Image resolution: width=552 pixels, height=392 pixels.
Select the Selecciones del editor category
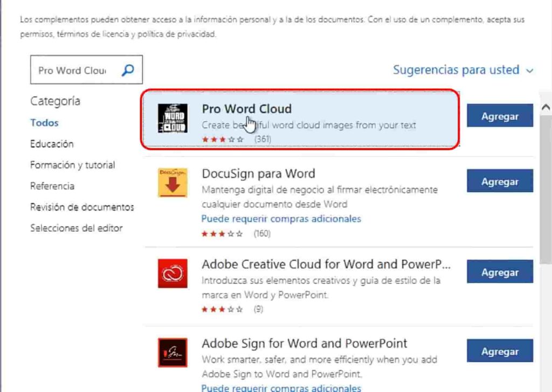(x=76, y=228)
